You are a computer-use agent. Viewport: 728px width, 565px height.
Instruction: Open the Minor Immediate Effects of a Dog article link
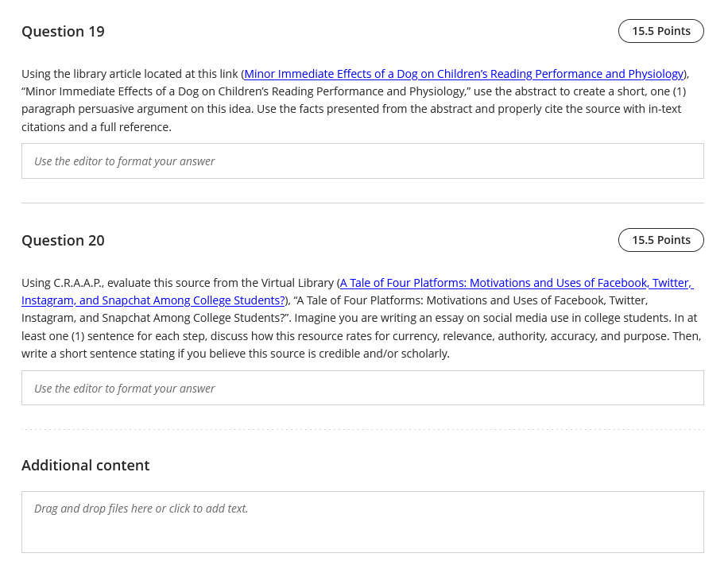(463, 74)
